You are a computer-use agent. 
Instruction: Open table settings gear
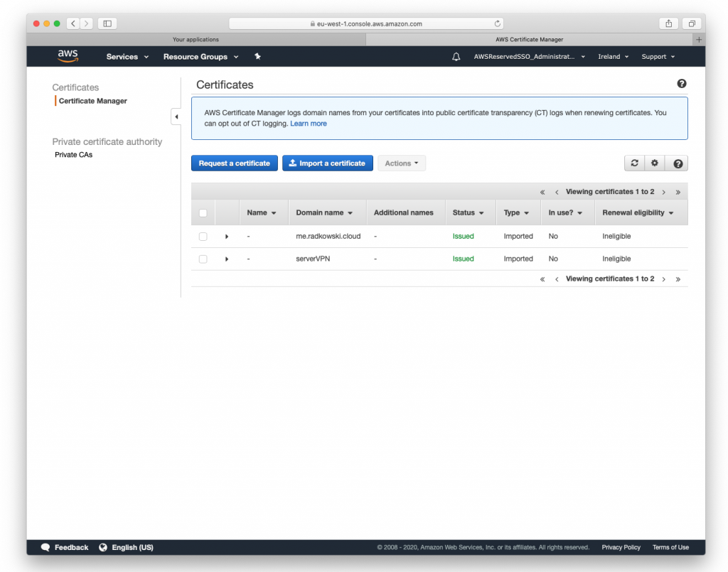655,163
